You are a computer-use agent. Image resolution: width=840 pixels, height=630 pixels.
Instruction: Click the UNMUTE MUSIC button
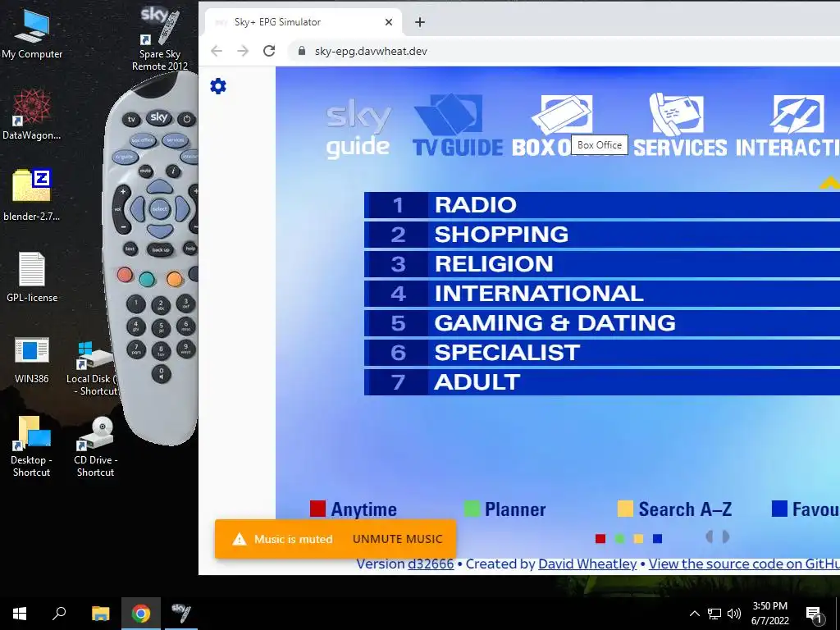pos(398,539)
